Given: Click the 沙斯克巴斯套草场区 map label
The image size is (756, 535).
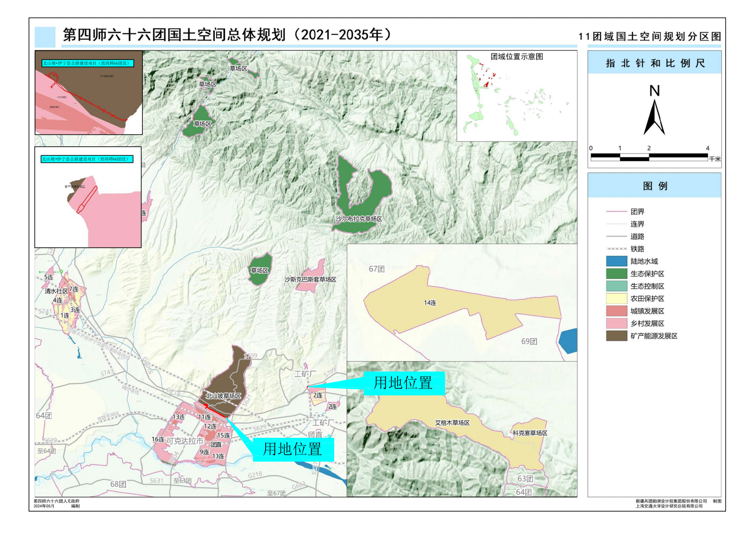Looking at the screenshot, I should 310,280.
